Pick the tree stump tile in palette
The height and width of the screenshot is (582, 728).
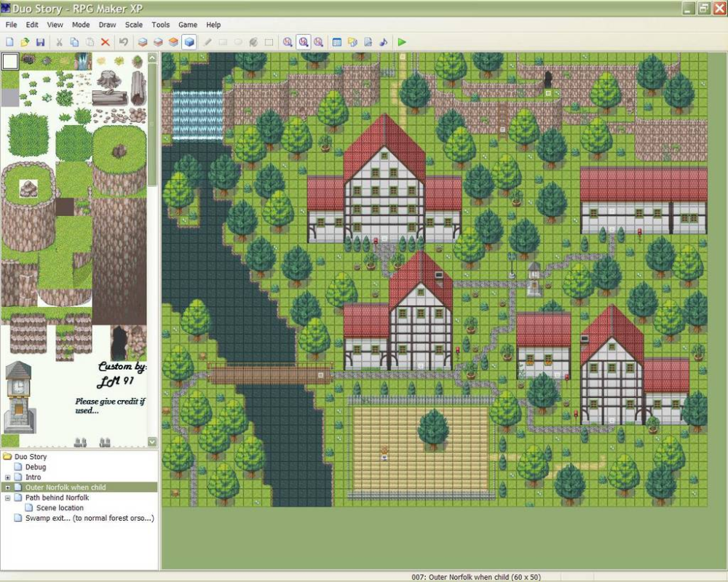click(110, 80)
